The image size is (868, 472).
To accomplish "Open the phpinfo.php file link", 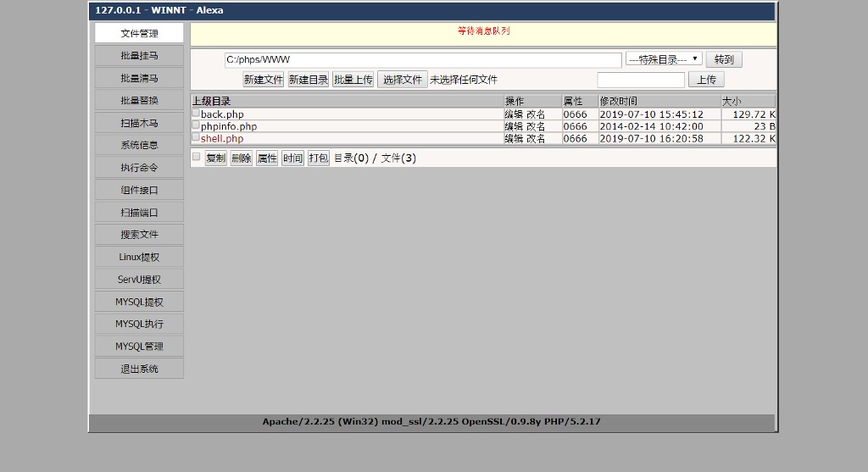I will tap(229, 126).
